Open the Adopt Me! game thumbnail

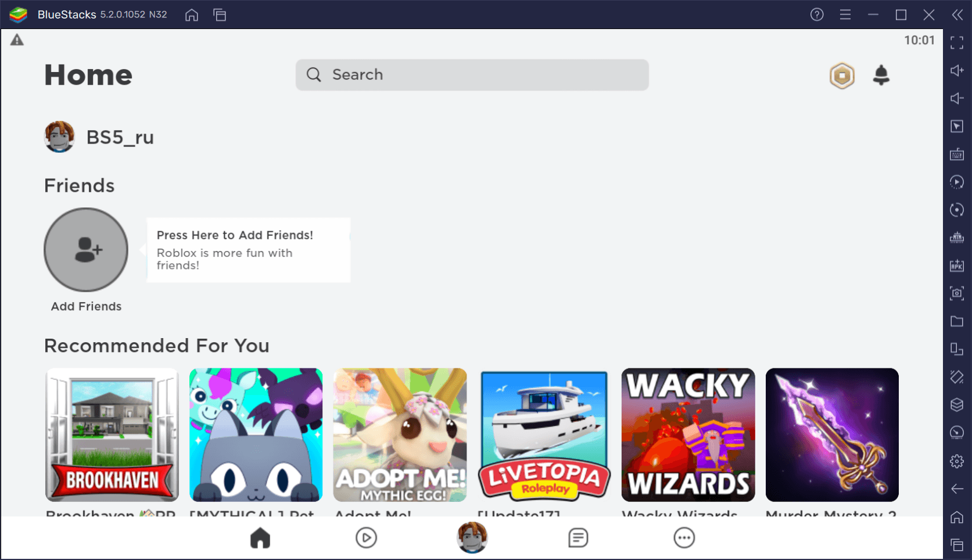(400, 435)
